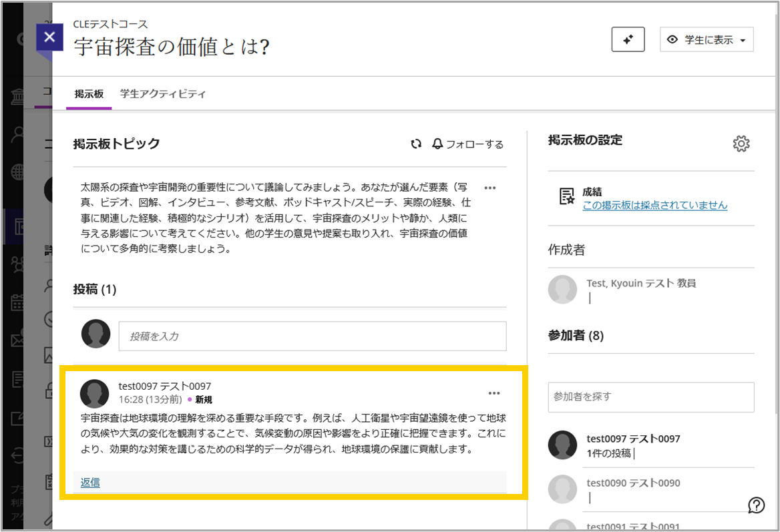Open discussion settings gear icon
The image size is (780, 532).
point(741,144)
